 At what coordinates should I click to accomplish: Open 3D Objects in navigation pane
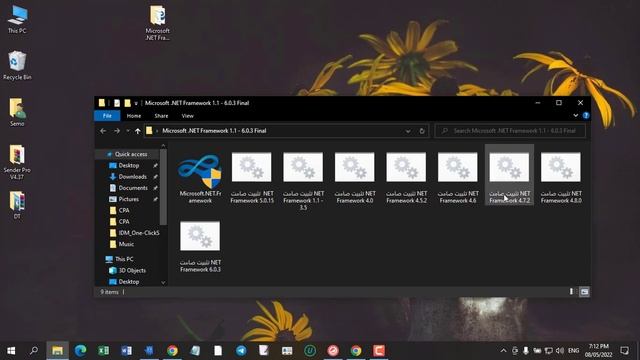[x=132, y=270]
